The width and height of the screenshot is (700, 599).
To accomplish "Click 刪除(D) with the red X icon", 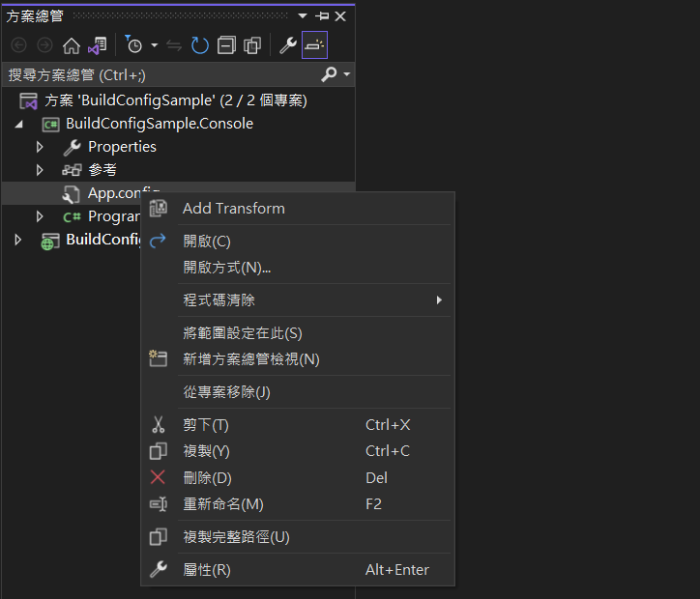I will point(207,477).
